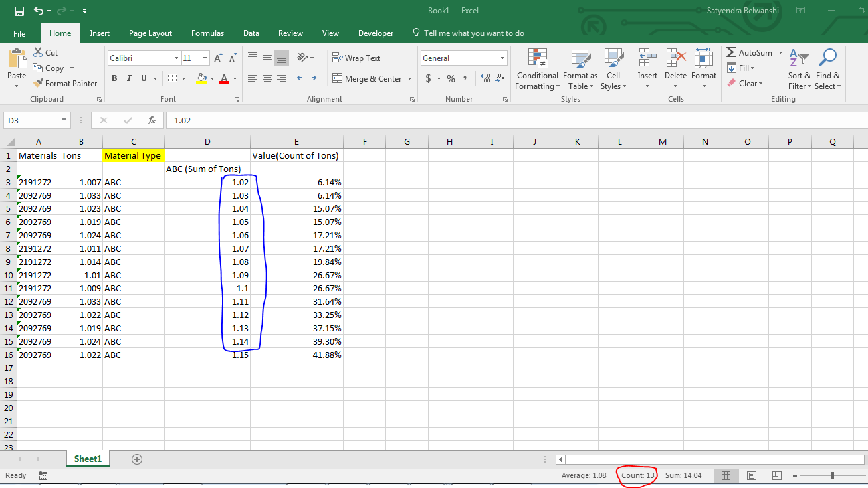This screenshot has height=488, width=868.
Task: Decrease the indent level
Action: tap(302, 78)
